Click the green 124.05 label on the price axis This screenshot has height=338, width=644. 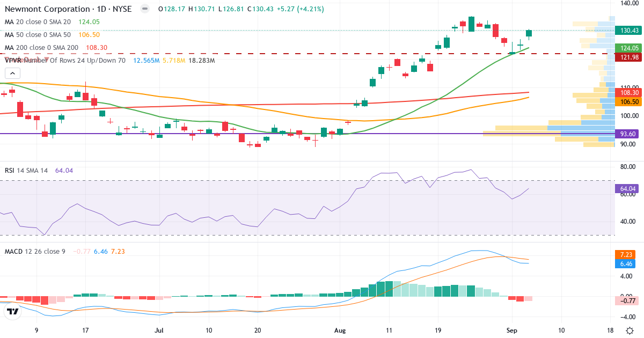pos(628,48)
